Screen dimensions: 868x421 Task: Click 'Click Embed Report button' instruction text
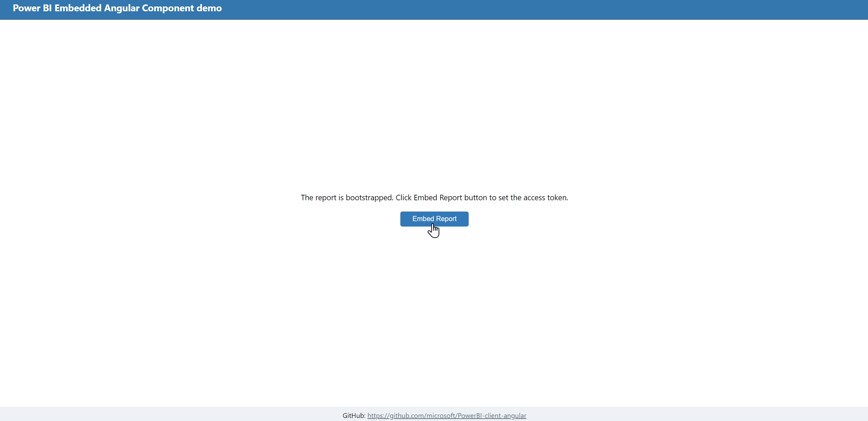441,198
